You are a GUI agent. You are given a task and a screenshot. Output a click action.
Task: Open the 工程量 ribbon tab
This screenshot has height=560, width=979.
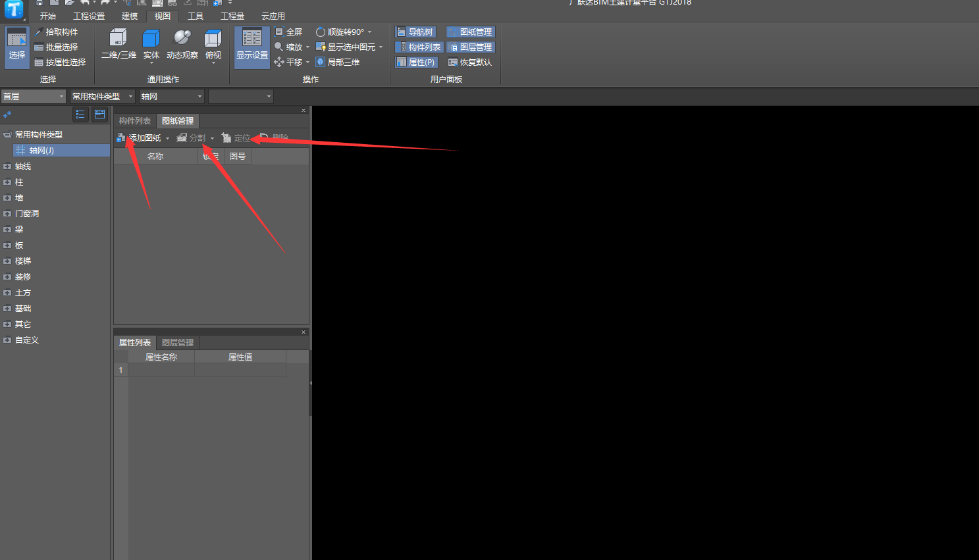(232, 16)
